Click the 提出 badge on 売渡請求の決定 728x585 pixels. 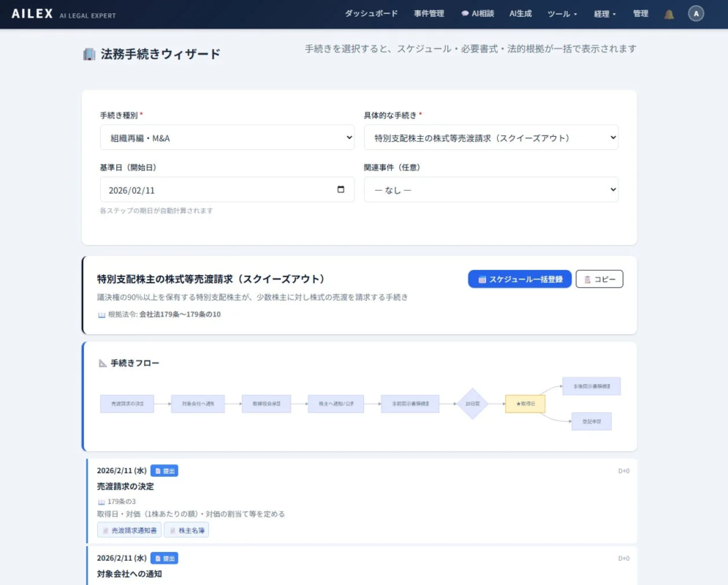click(x=164, y=471)
